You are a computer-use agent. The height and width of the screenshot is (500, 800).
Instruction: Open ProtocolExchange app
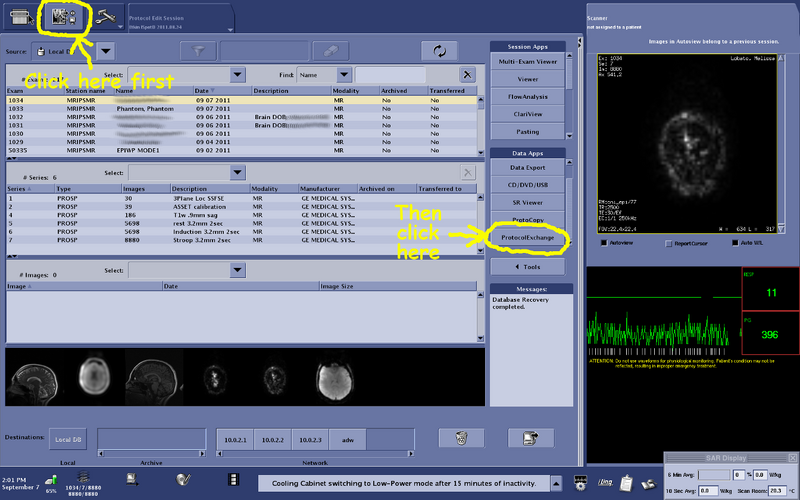pyautogui.click(x=528, y=238)
